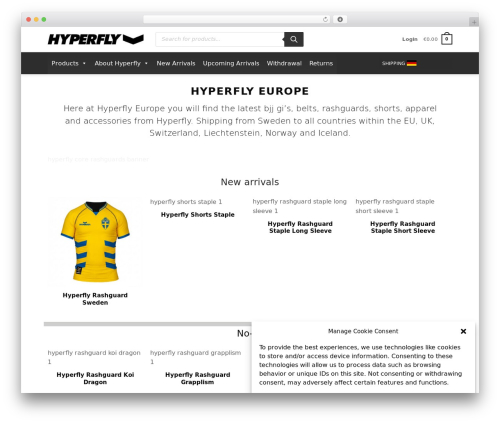Click the New arrivals heading

point(250,182)
